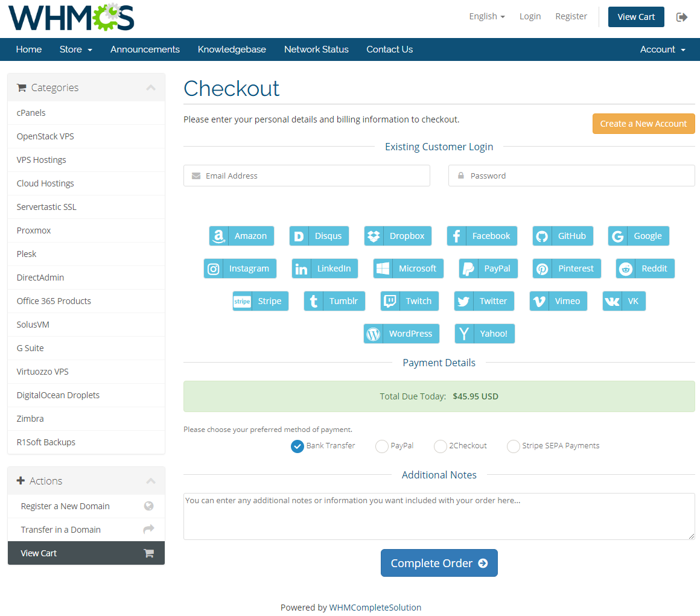Click the additional notes text area
Screen dimensions: 700x616
pos(439,516)
